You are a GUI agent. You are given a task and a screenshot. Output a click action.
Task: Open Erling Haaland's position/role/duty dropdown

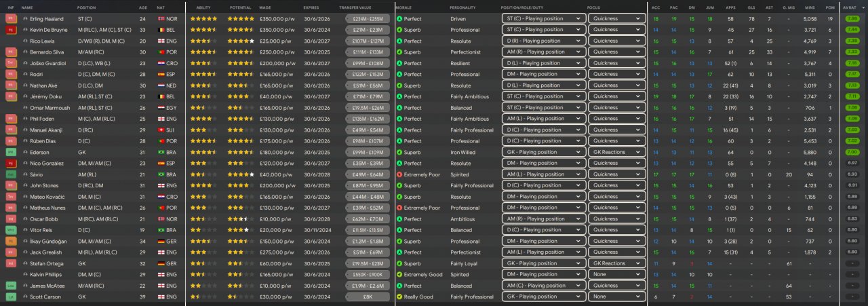(543, 19)
